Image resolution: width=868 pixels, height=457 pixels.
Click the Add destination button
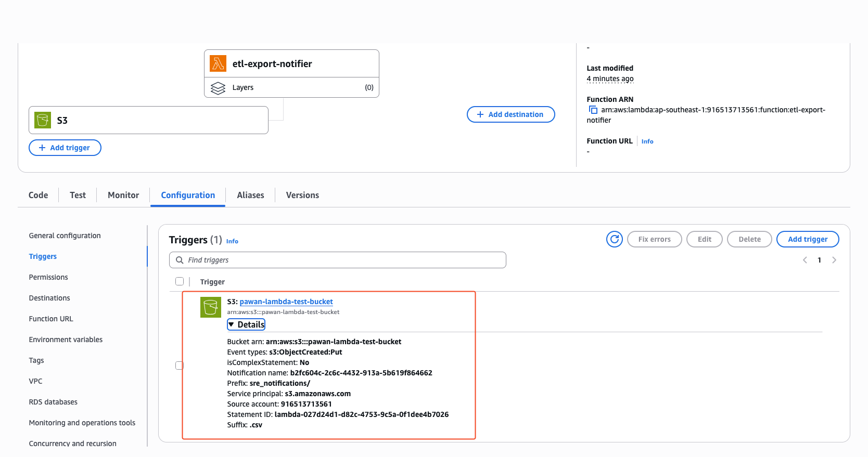(x=511, y=114)
